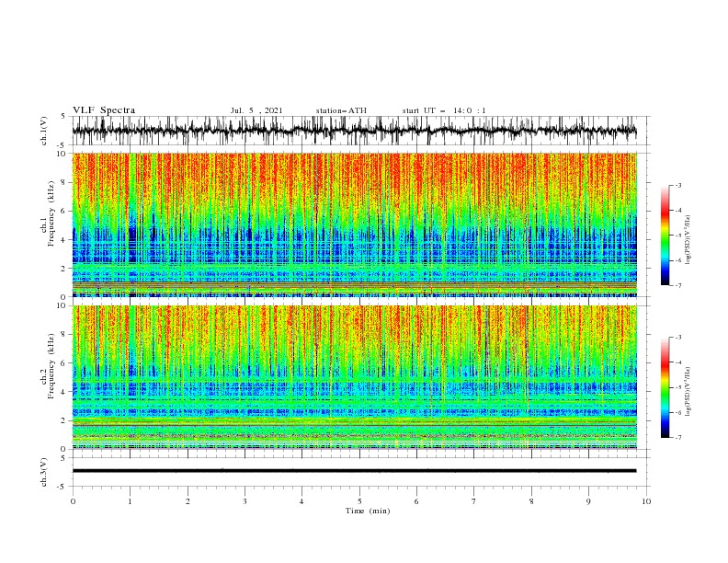Image resolution: width=728 pixels, height=563 pixels.
Task: Click the '10' kHz tick of ch.2 spectrogram
Action: click(62, 305)
